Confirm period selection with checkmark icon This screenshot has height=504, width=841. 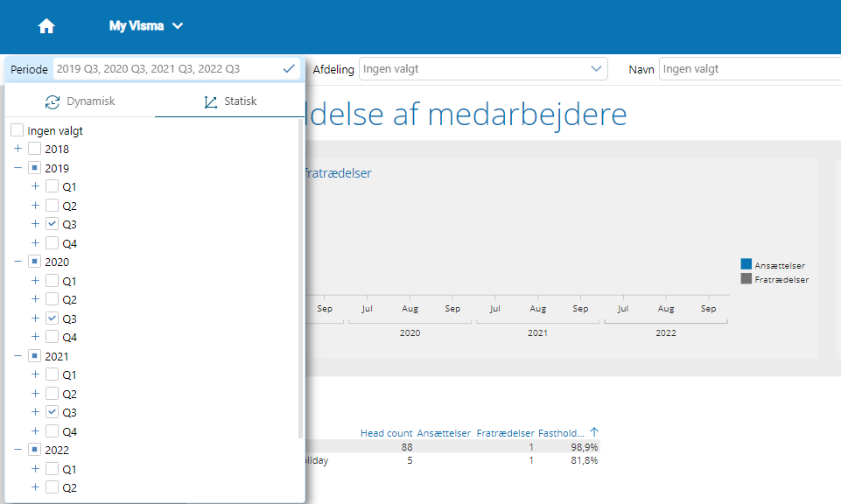289,68
